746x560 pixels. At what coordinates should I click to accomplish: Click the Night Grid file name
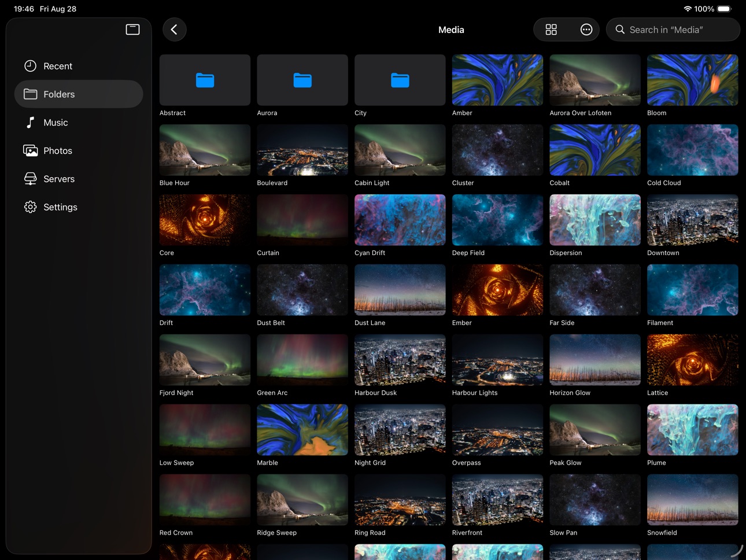pyautogui.click(x=370, y=463)
